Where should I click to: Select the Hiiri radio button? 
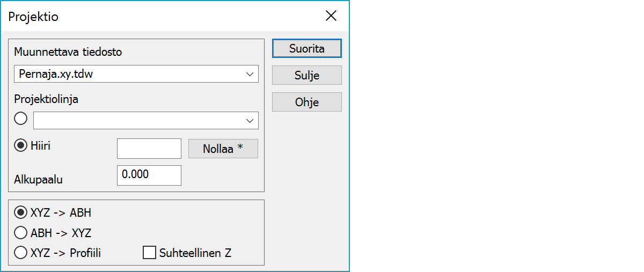[x=21, y=146]
